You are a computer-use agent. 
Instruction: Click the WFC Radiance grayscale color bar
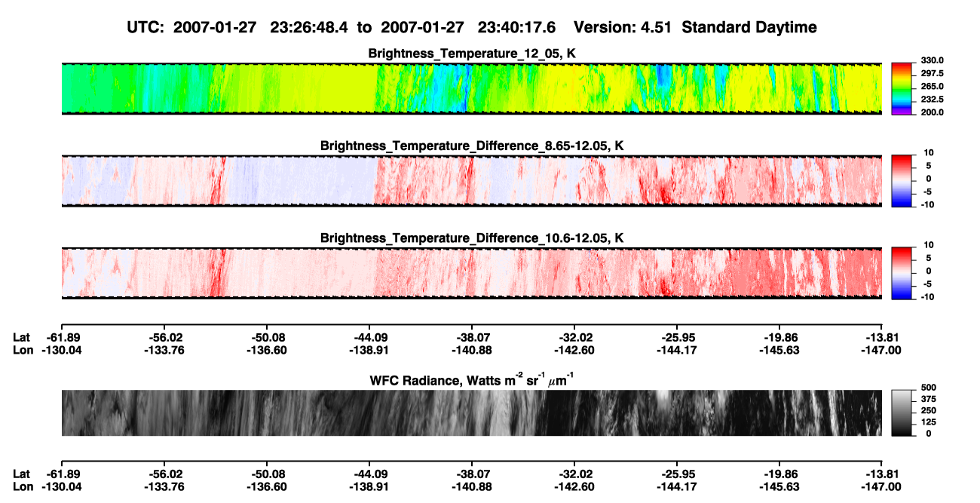point(903,413)
